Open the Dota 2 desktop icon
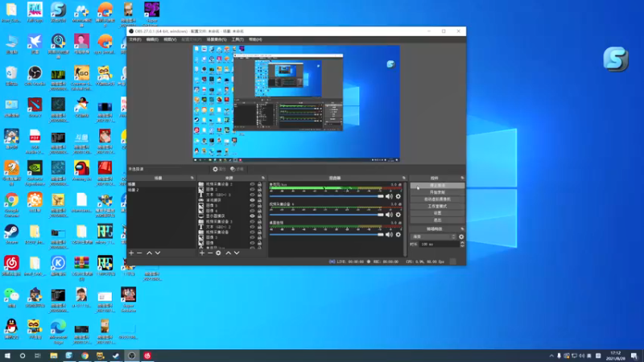The width and height of the screenshot is (644, 362). 35,108
